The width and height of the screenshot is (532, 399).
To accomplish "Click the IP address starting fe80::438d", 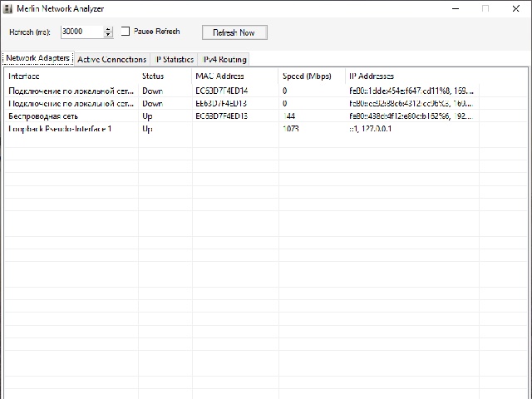I will 411,116.
